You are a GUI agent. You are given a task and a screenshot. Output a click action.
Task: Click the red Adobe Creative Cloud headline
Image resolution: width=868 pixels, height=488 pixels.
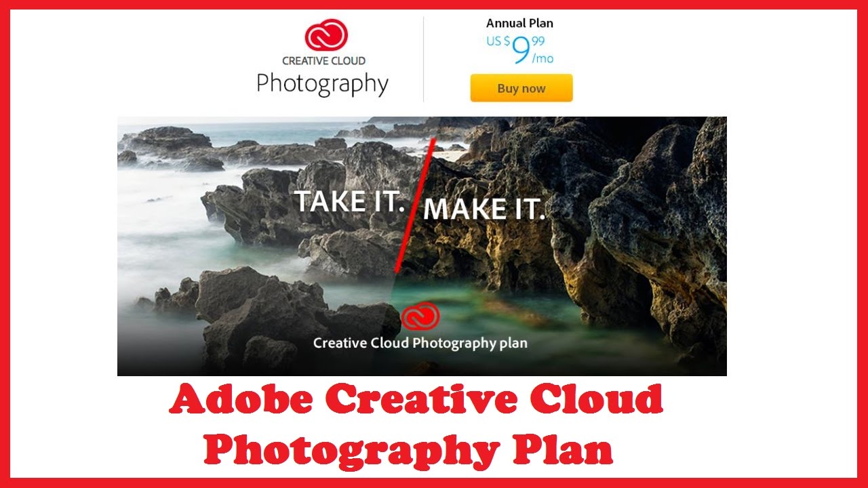pyautogui.click(x=416, y=400)
